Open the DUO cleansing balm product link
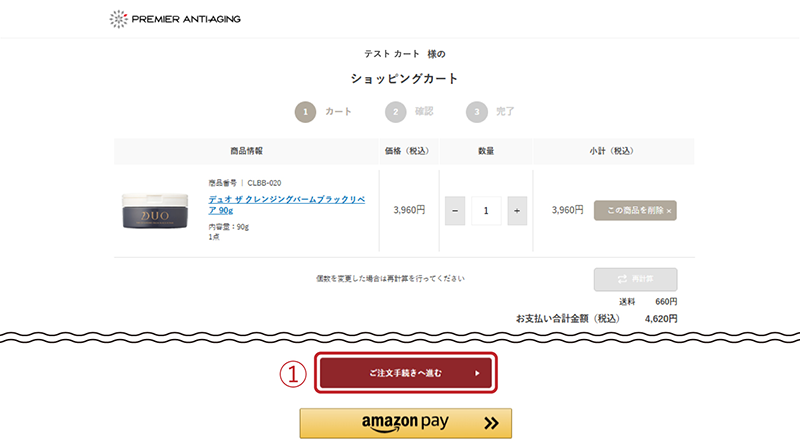The image size is (800, 448). (x=286, y=205)
